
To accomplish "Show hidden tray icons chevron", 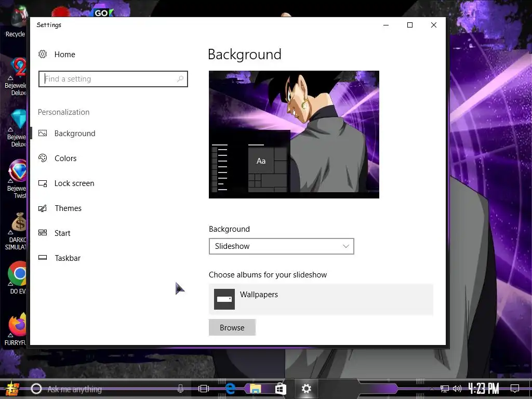I will click(432, 389).
